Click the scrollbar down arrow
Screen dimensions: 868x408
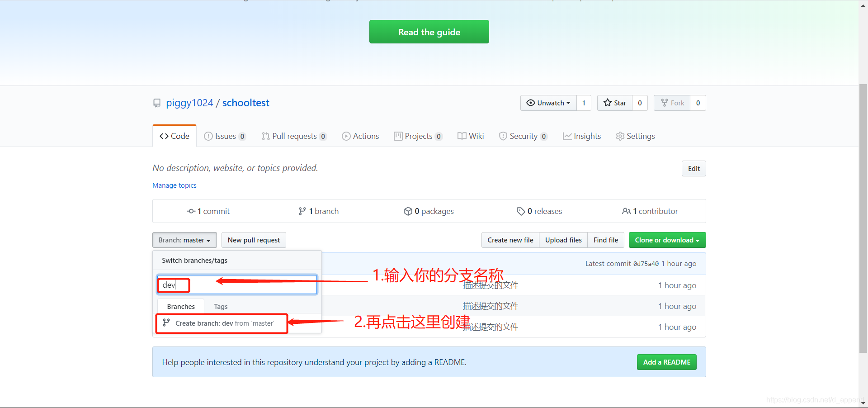point(863,403)
